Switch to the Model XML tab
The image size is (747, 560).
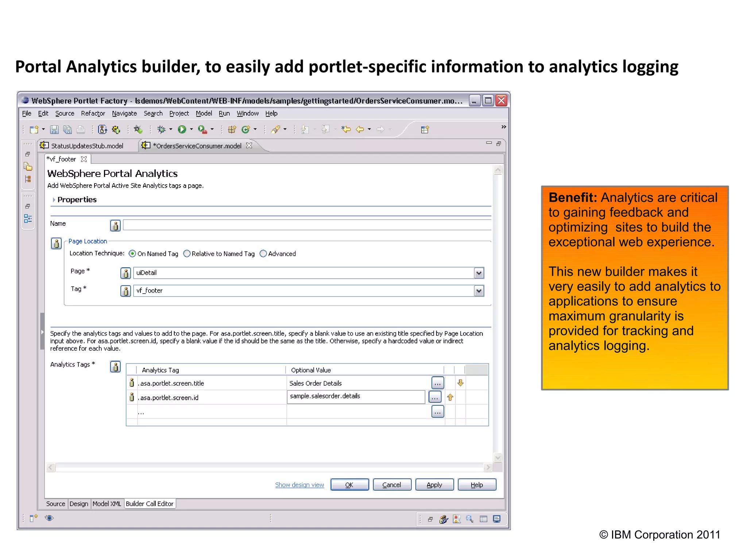(x=107, y=504)
